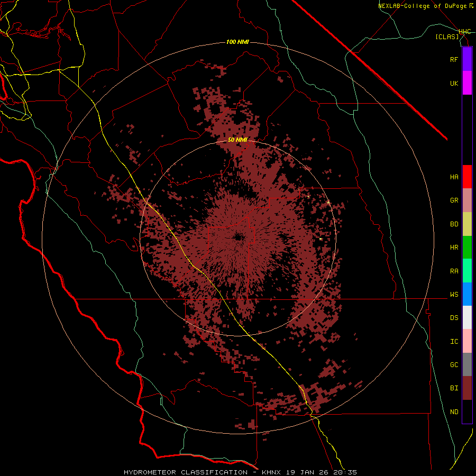Select the GR pink legend swatch
The height and width of the screenshot is (476, 476).
[467, 200]
